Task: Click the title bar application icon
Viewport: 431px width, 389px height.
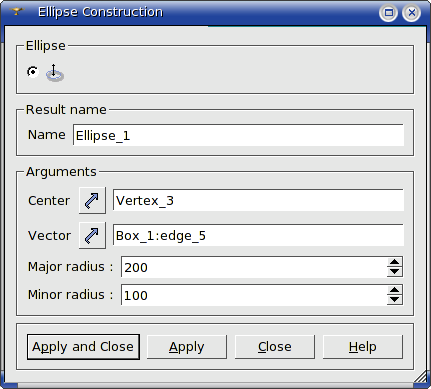Action: (16, 12)
